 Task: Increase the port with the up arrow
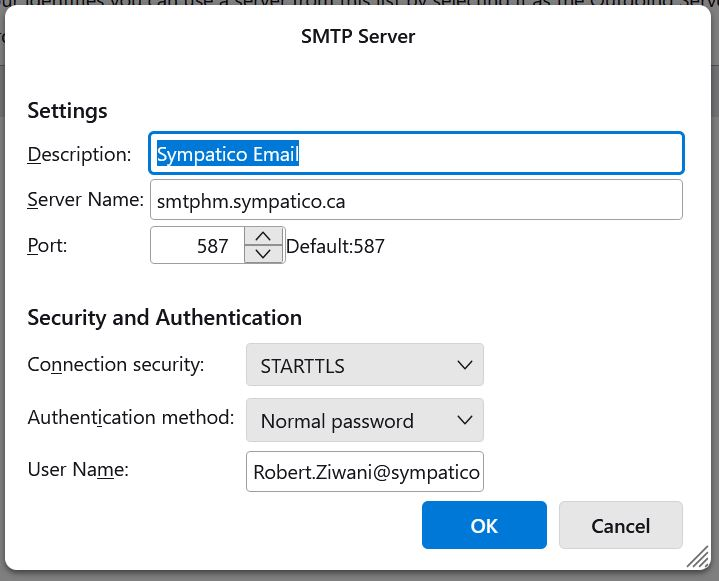point(263,236)
